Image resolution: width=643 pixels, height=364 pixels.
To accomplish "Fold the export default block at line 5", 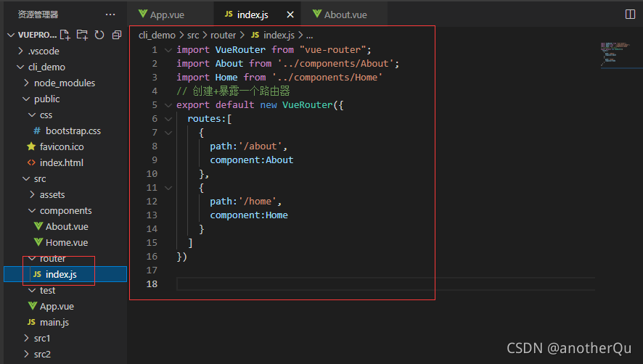I will pos(168,105).
